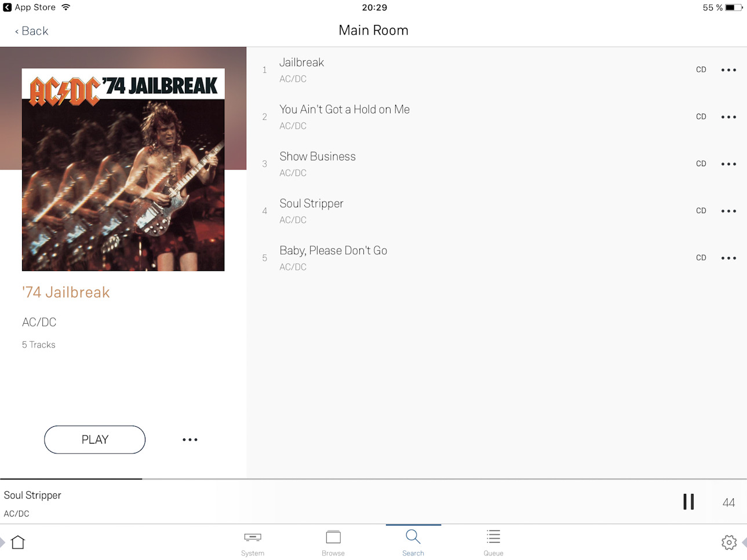Tap the '74 Jailbreak album cover
This screenshot has width=747, height=560.
pos(123,170)
